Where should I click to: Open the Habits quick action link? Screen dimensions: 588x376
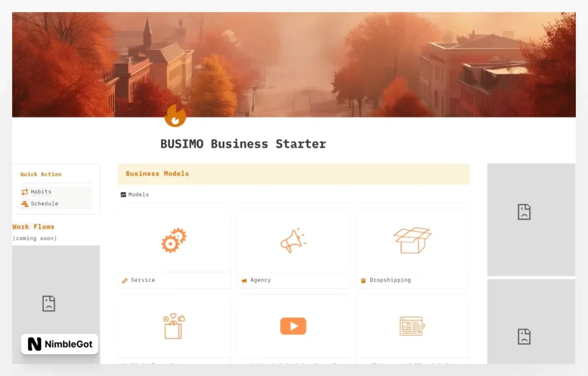(x=41, y=192)
